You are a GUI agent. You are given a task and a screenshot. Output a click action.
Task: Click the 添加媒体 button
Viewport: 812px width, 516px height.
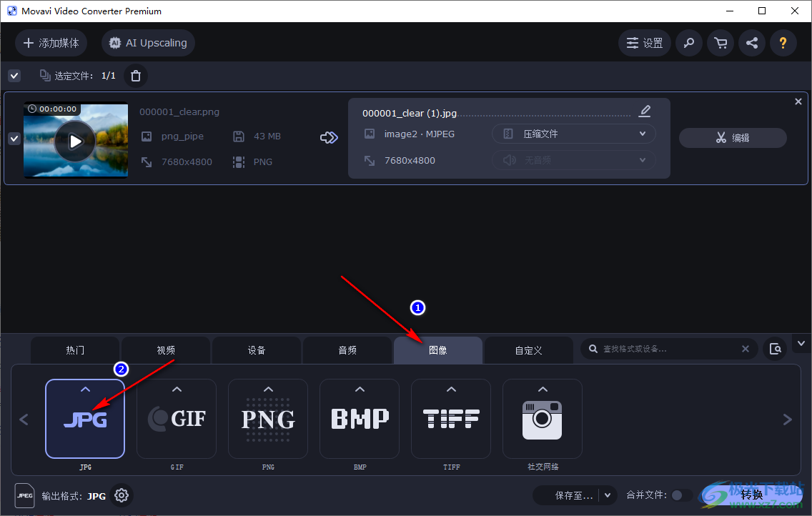tap(51, 43)
